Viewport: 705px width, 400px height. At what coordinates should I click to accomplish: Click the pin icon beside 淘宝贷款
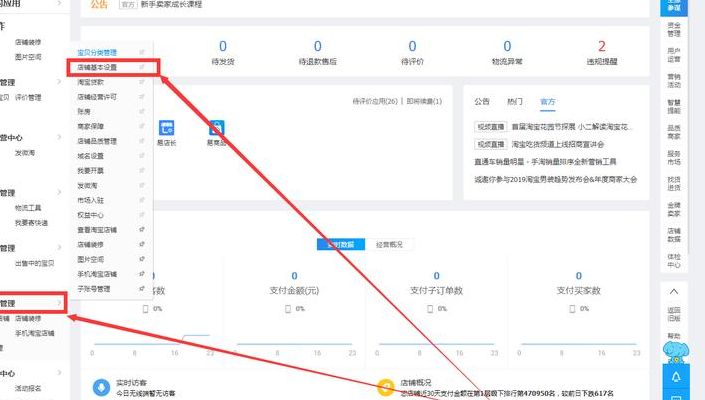pyautogui.click(x=142, y=82)
